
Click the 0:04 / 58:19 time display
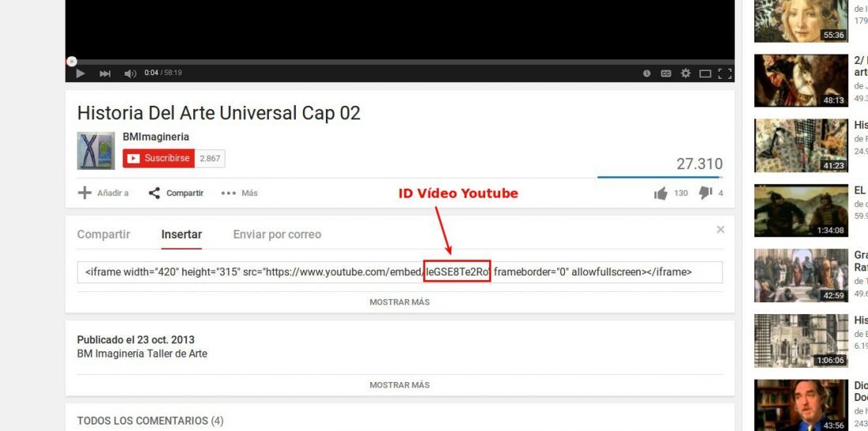pyautogui.click(x=163, y=73)
